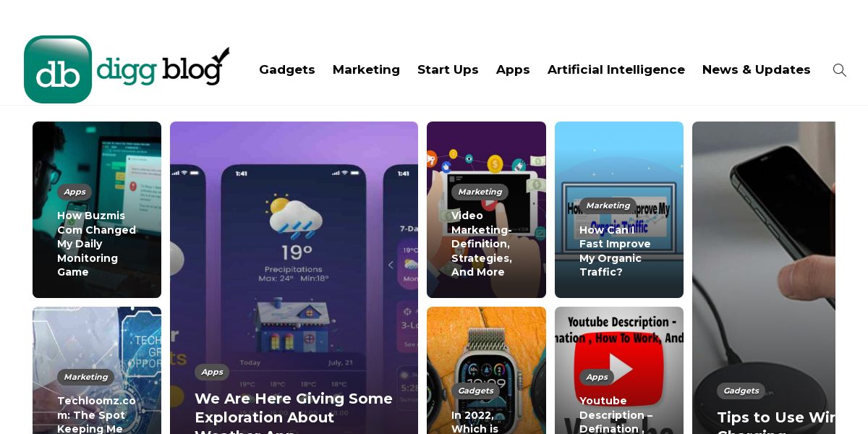
Task: Click the Apps tag on the weather card
Action: (212, 372)
